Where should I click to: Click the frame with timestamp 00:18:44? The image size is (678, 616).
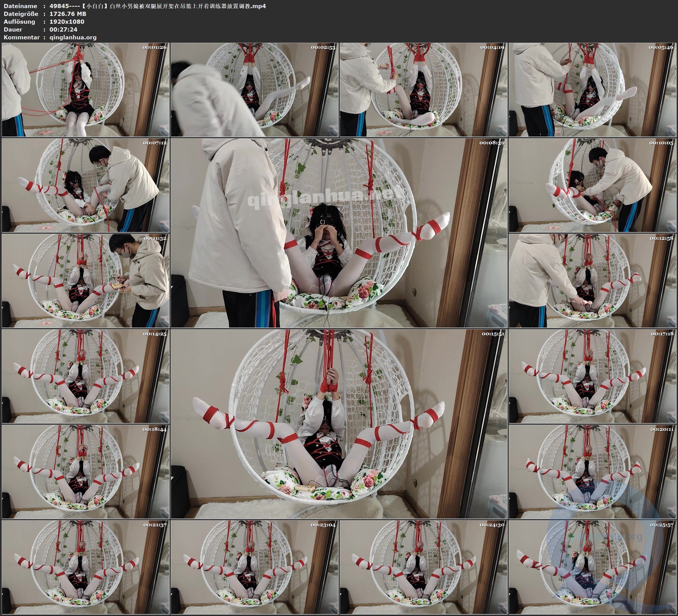[x=85, y=472]
